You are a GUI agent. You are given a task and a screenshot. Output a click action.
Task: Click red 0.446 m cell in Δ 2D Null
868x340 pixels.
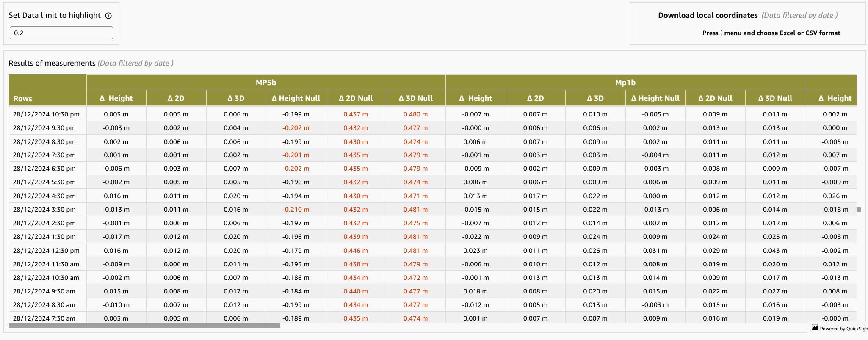click(355, 251)
